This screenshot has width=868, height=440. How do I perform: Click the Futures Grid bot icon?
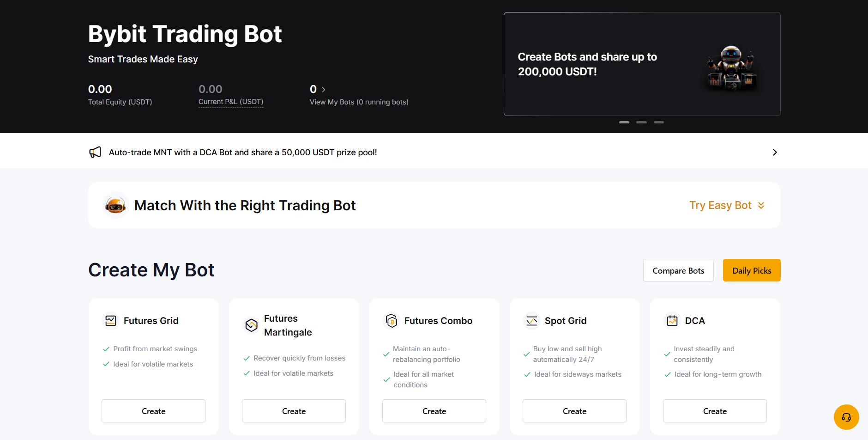click(111, 320)
